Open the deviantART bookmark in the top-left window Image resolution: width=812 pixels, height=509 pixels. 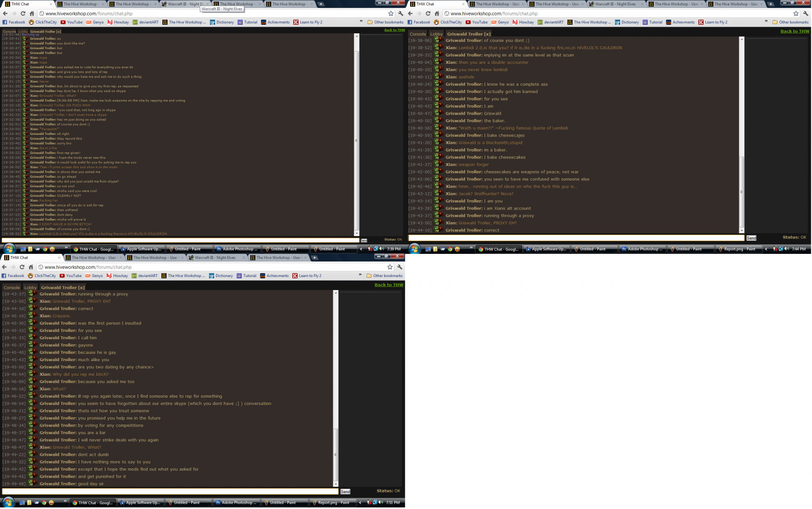click(x=145, y=22)
